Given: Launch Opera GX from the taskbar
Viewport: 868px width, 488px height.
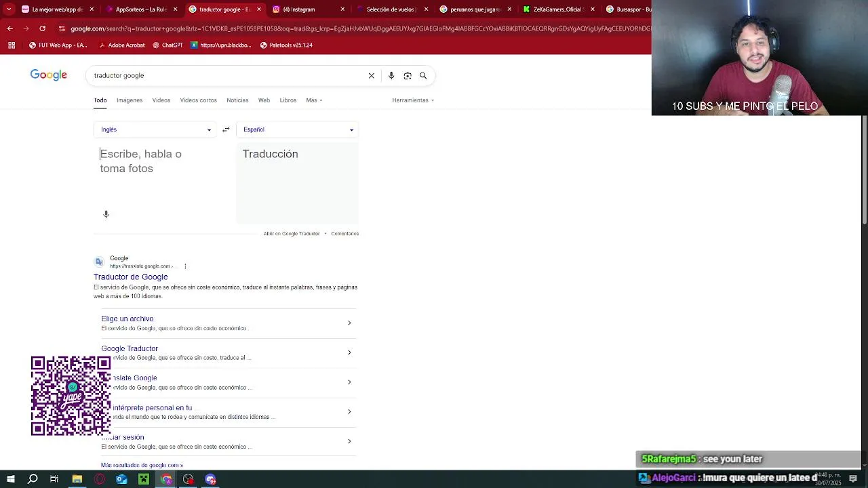Looking at the screenshot, I should (x=99, y=479).
